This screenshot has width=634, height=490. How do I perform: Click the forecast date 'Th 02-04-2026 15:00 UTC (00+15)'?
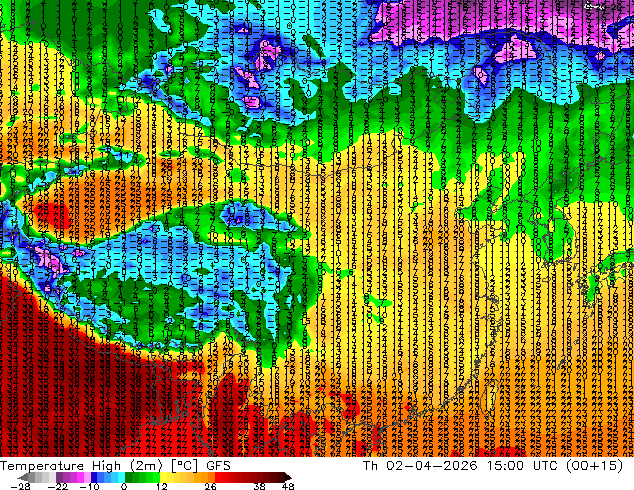tap(493, 466)
